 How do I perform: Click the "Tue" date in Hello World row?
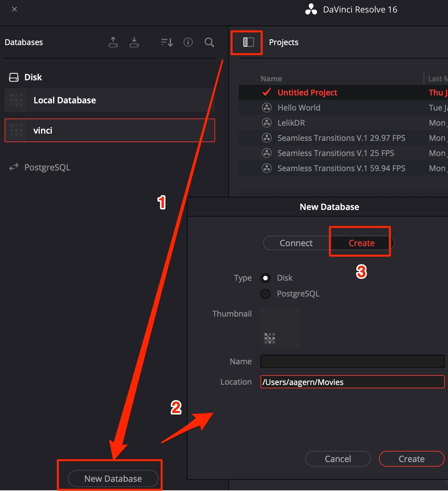point(436,108)
